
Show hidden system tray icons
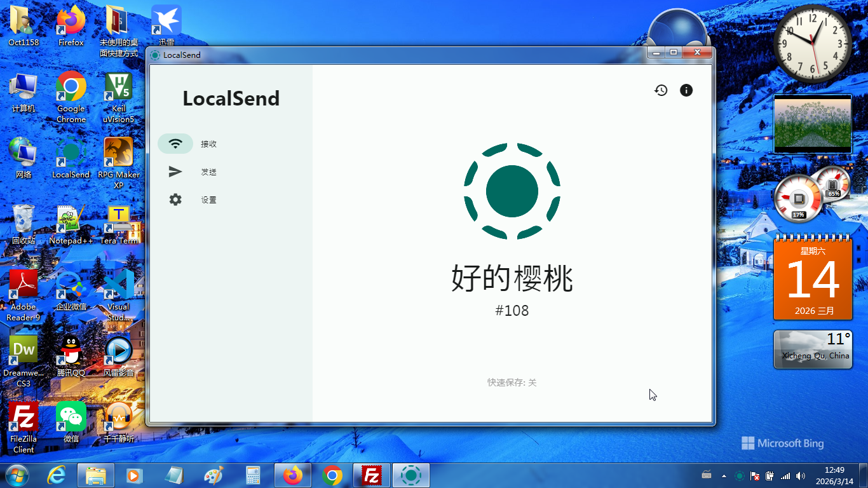coord(724,475)
